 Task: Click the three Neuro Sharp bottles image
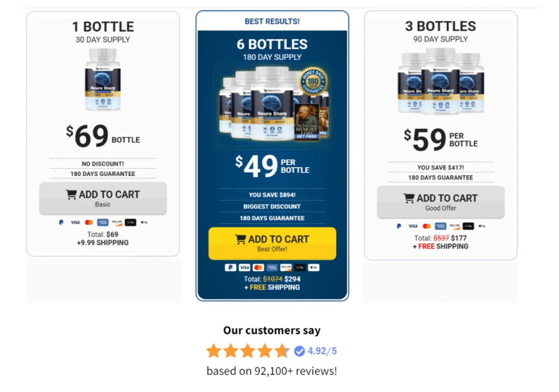[441, 81]
